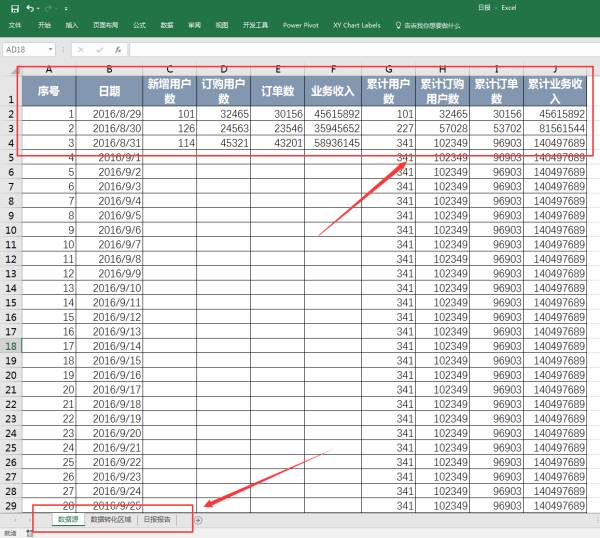Click the Save icon in quick access toolbar

pos(15,8)
